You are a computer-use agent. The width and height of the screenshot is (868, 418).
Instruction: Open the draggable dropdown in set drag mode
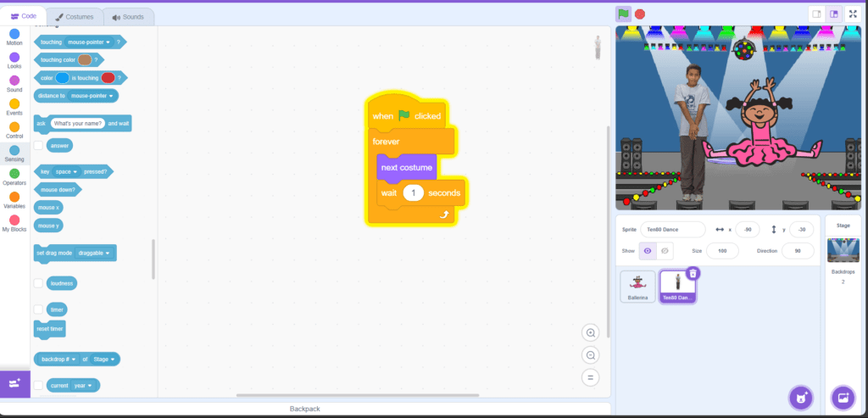tap(94, 253)
